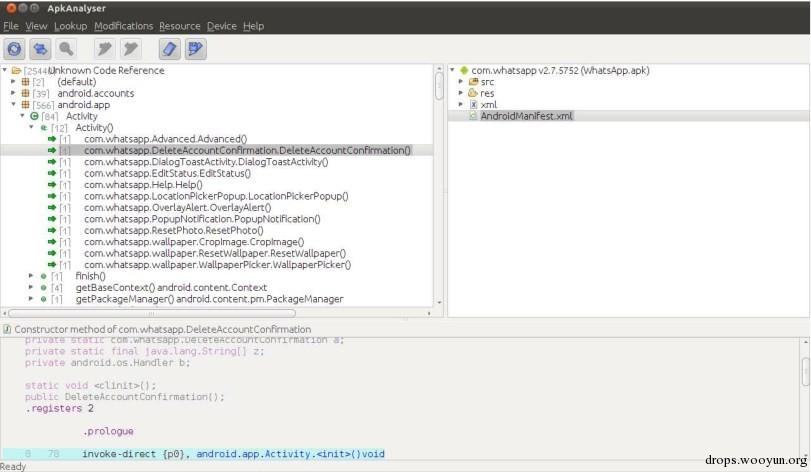The image size is (811, 472).
Task: Open the Modifications menu
Action: [x=124, y=26]
